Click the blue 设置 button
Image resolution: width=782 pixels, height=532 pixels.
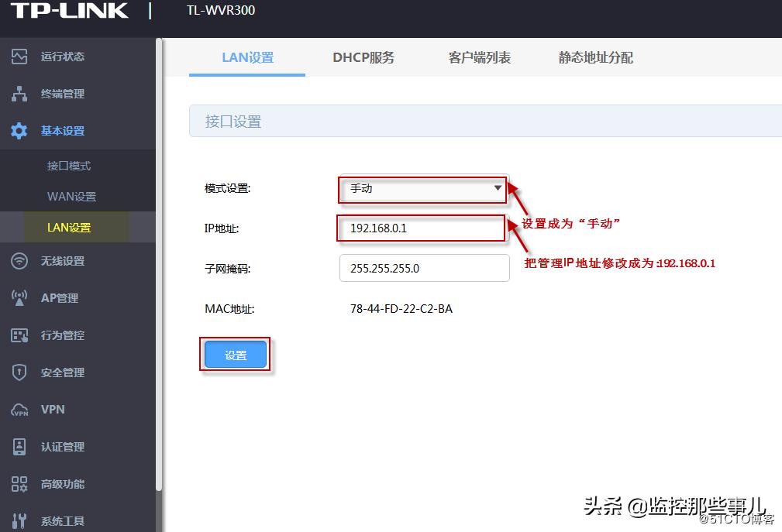[235, 352]
